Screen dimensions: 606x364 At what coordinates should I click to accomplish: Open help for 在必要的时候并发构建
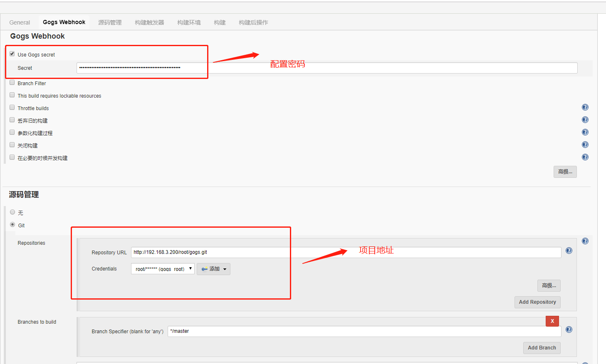tap(585, 157)
